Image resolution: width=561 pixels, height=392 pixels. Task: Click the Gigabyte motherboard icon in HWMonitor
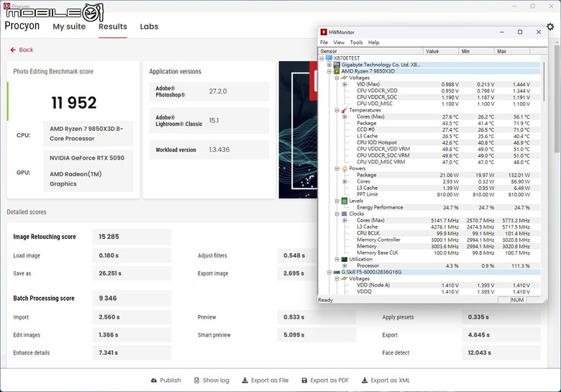tap(337, 65)
